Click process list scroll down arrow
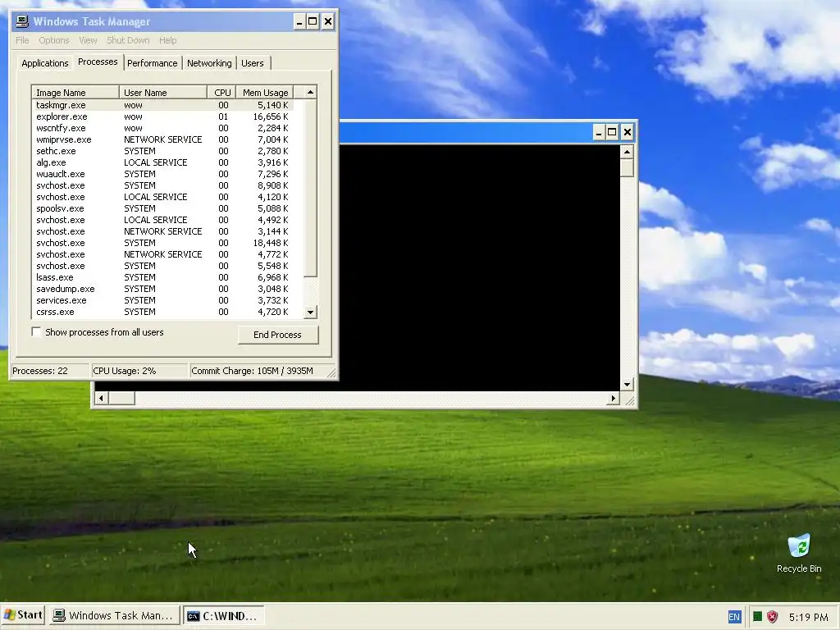Viewport: 840px width, 630px height. (310, 312)
